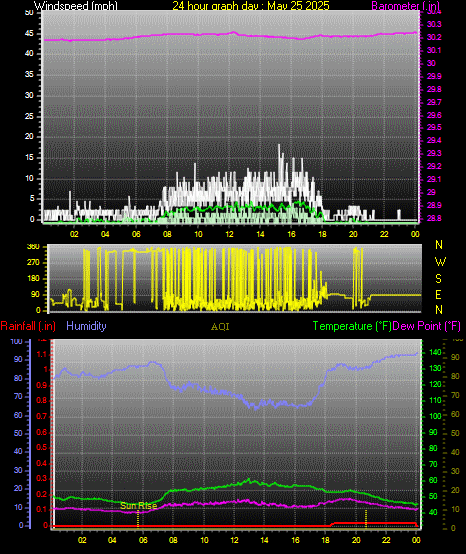Viewport: 466px width, 554px height.
Task: Select the Humidity legend label
Action: (86, 326)
